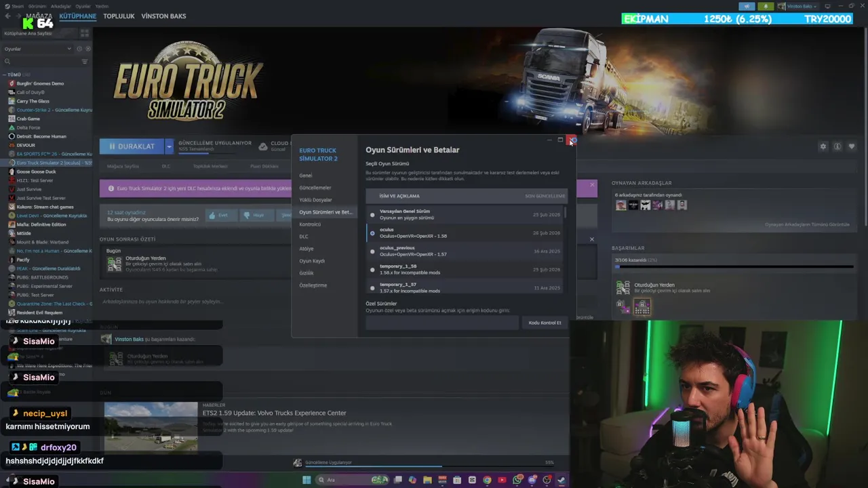Open the dropdown arrow beside DURAKLAT

170,146
